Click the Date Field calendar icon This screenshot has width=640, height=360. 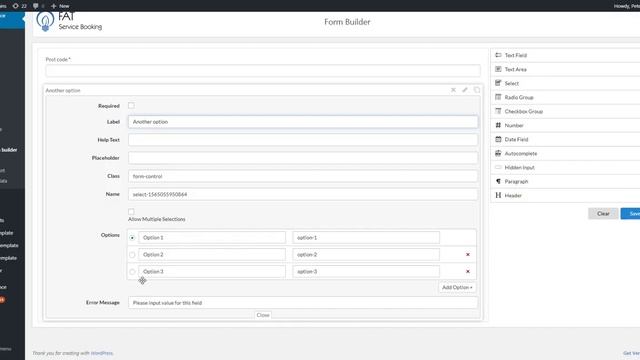(x=498, y=139)
